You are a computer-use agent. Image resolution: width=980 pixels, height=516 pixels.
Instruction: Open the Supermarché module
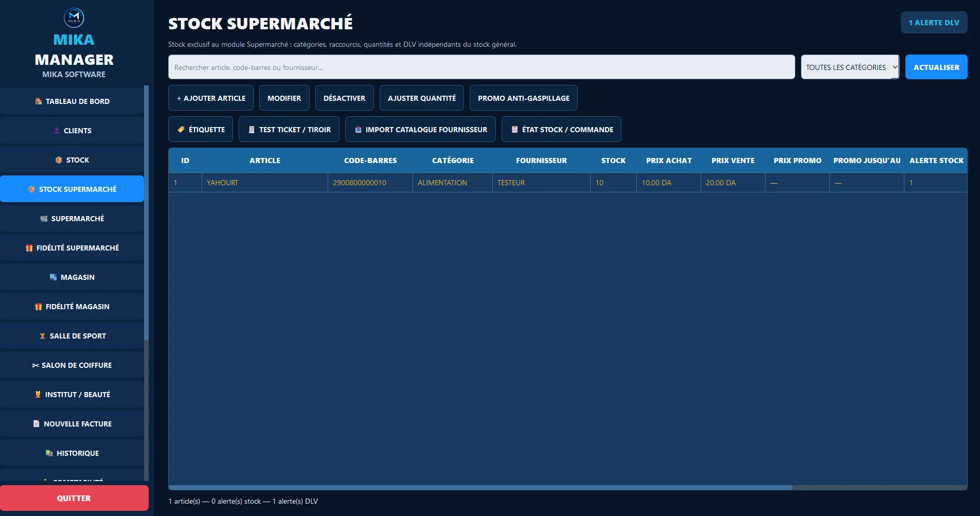click(x=72, y=219)
